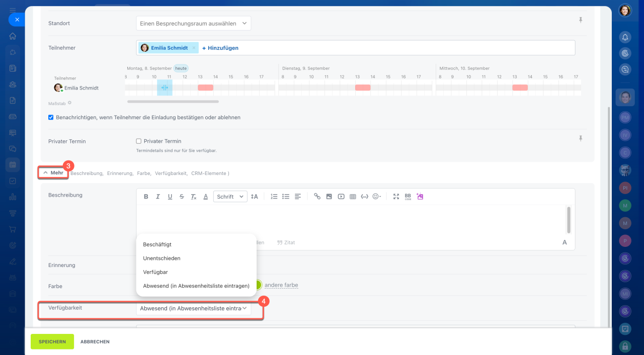Open calendar icon in left sidebar
The image size is (644, 355).
tap(13, 164)
